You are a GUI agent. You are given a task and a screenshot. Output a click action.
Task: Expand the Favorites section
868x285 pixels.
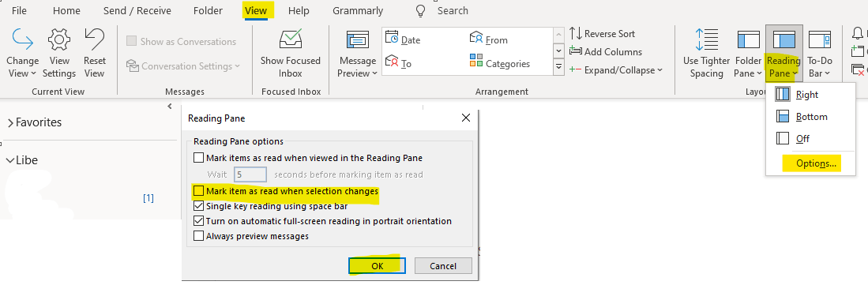(10, 122)
